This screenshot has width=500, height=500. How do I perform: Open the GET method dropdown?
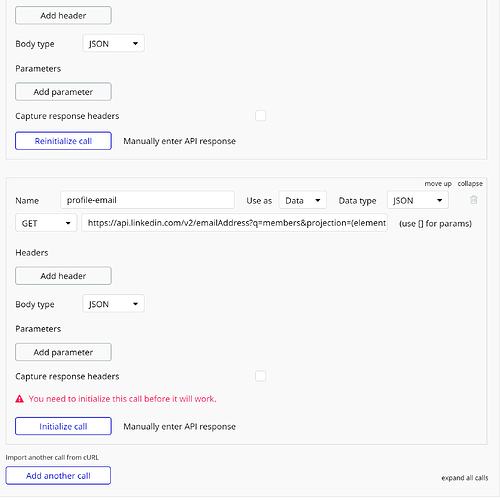46,223
